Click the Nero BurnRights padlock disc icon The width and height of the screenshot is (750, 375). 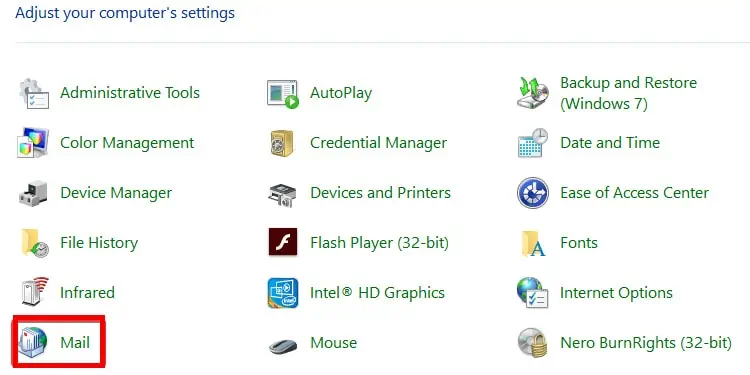533,343
